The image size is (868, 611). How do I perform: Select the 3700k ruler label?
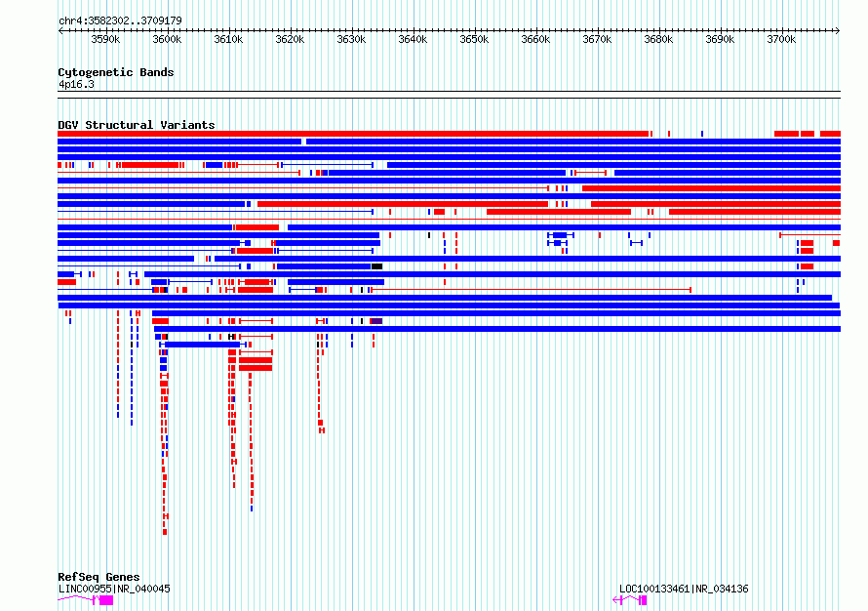click(781, 39)
